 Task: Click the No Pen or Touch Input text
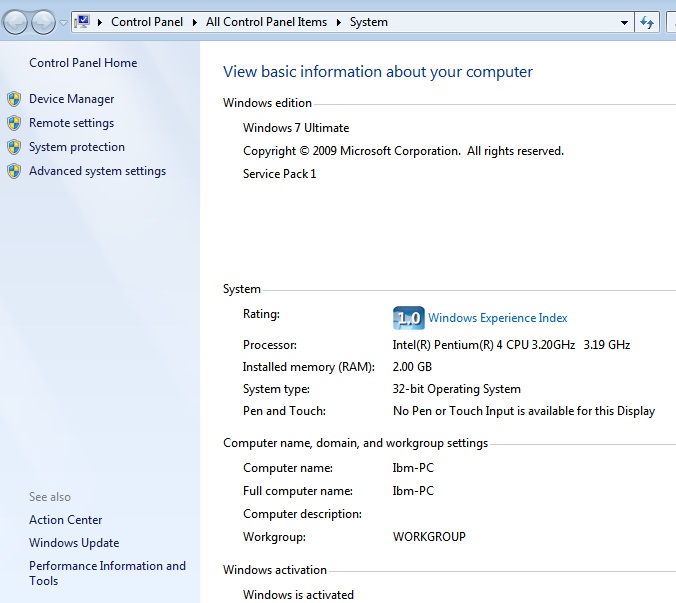click(524, 411)
